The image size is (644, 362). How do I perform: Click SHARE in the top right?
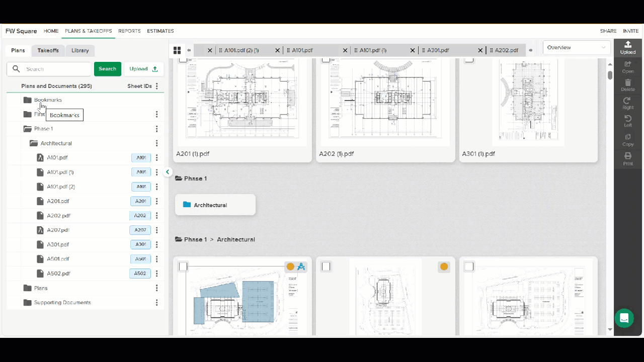pos(608,31)
